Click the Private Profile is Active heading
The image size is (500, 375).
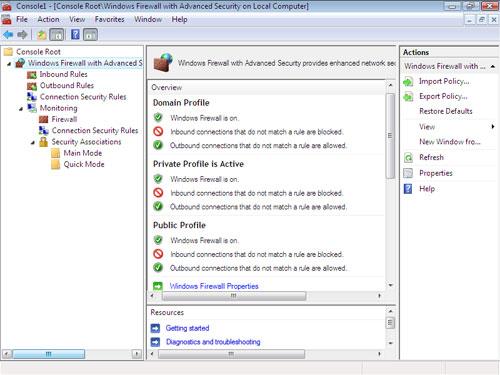pos(198,164)
